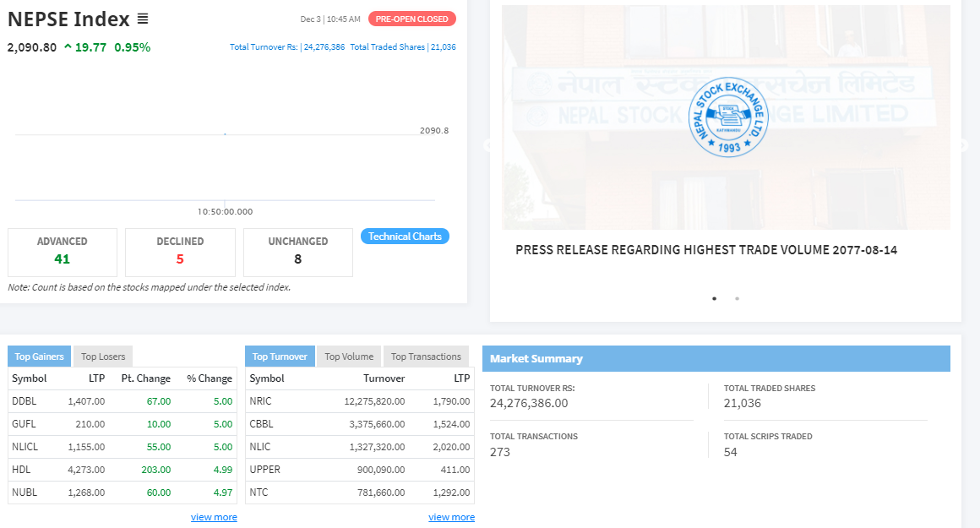Screen dimensions: 980x528
Task: Click the UNCHANGED 8 count box
Action: tap(298, 253)
